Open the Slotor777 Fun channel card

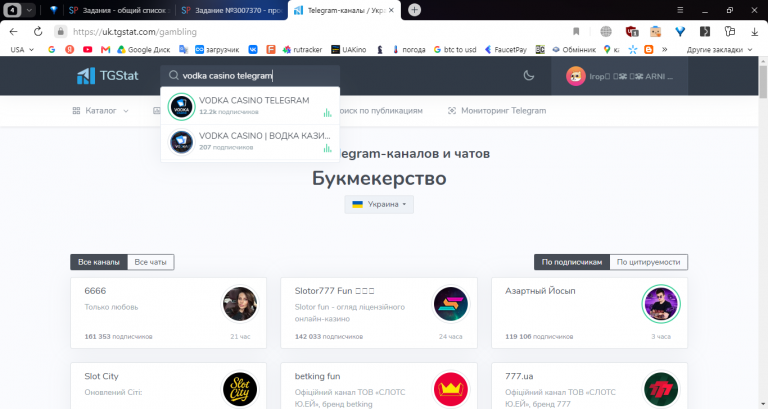pyautogui.click(x=379, y=313)
